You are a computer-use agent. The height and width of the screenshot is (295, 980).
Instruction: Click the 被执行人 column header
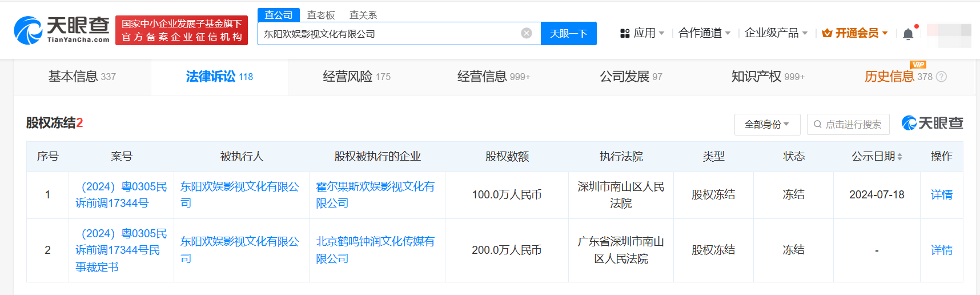point(242,157)
